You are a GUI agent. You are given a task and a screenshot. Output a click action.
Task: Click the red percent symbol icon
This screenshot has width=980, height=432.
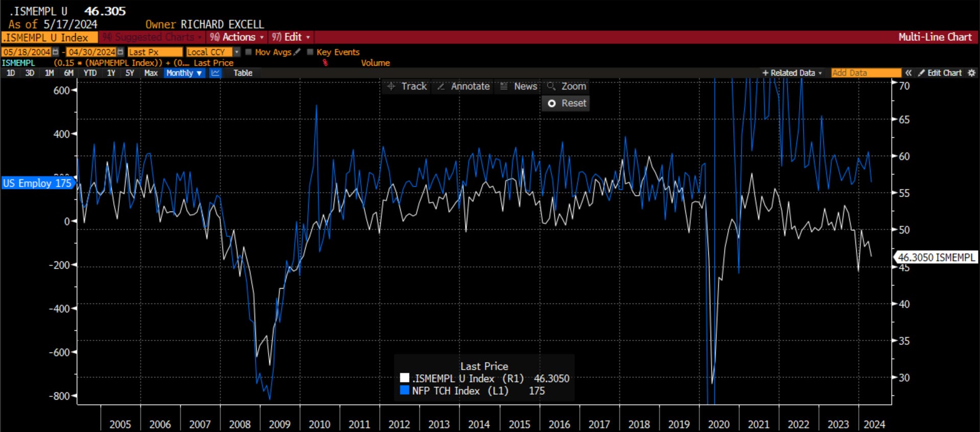[x=325, y=63]
